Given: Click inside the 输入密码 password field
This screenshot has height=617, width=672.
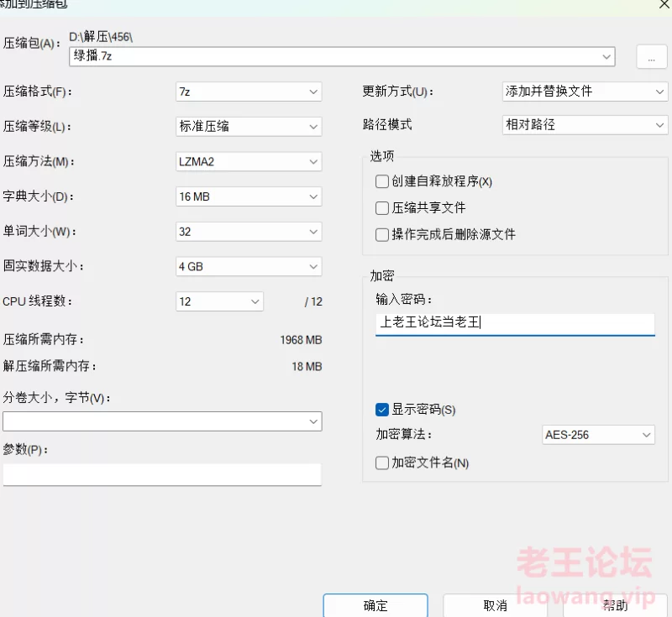Looking at the screenshot, I should coord(515,324).
